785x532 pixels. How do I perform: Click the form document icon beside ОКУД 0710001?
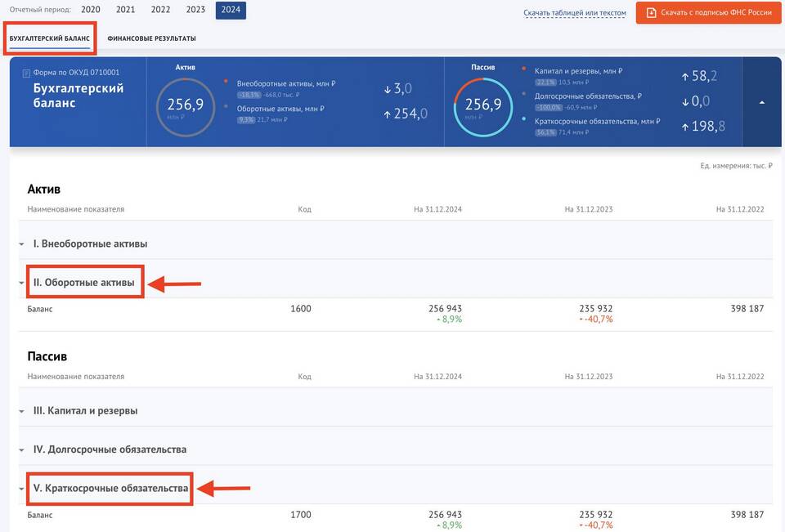26,73
